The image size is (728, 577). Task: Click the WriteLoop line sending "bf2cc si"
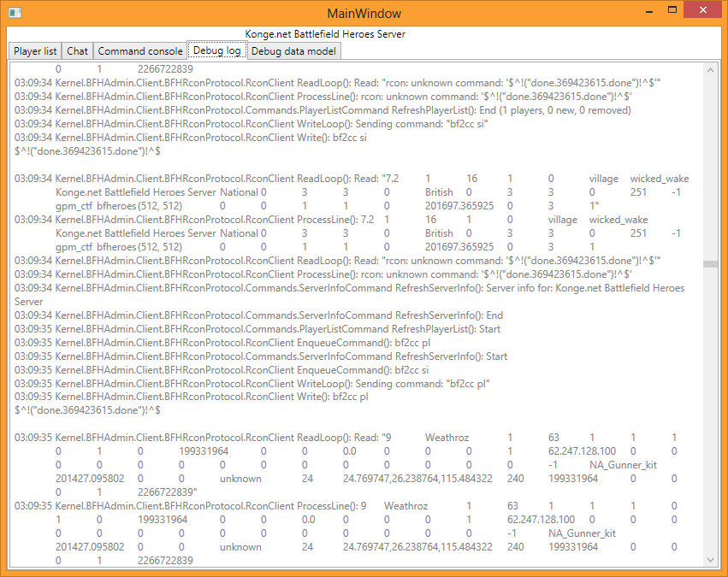coord(252,124)
